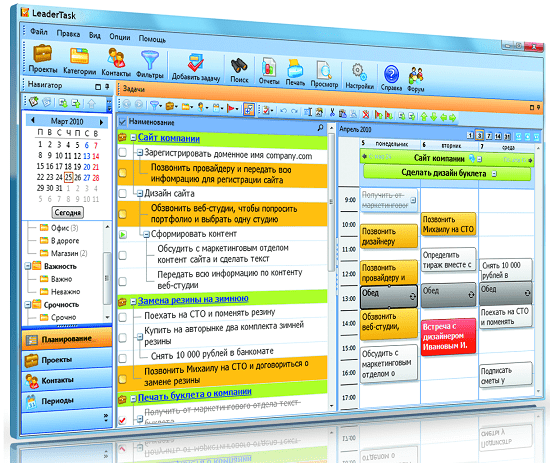Click the red X delete icon in tasks toolbar
Viewport: 550px width, 463px height.
click(x=365, y=114)
